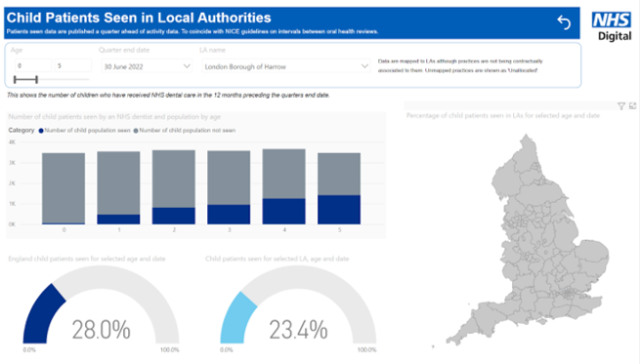Click the maximum age input showing 5

[x=73, y=65]
